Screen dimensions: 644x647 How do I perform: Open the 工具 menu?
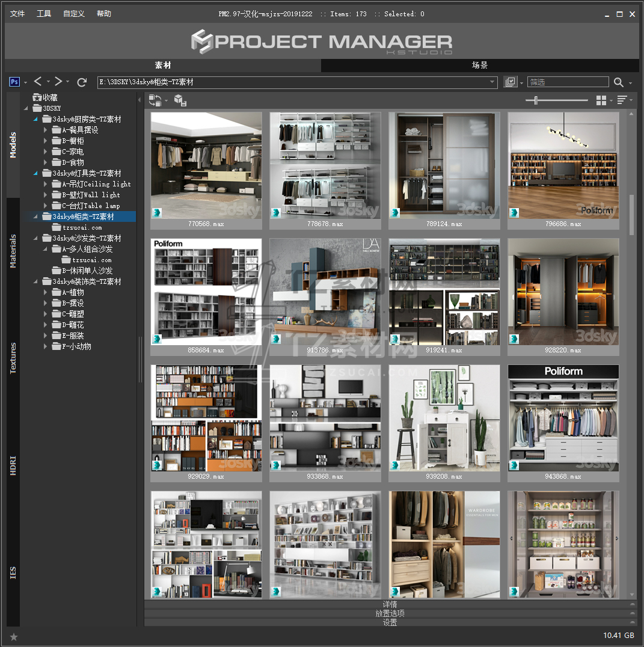click(x=44, y=14)
